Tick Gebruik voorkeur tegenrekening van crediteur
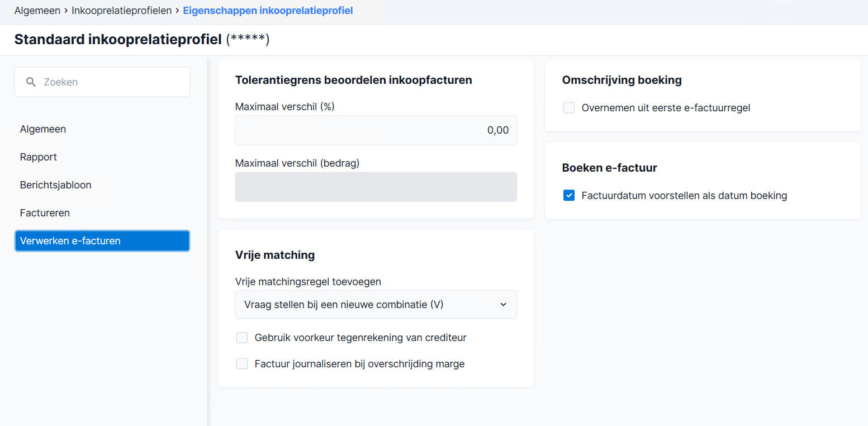This screenshot has height=426, width=868. point(242,338)
